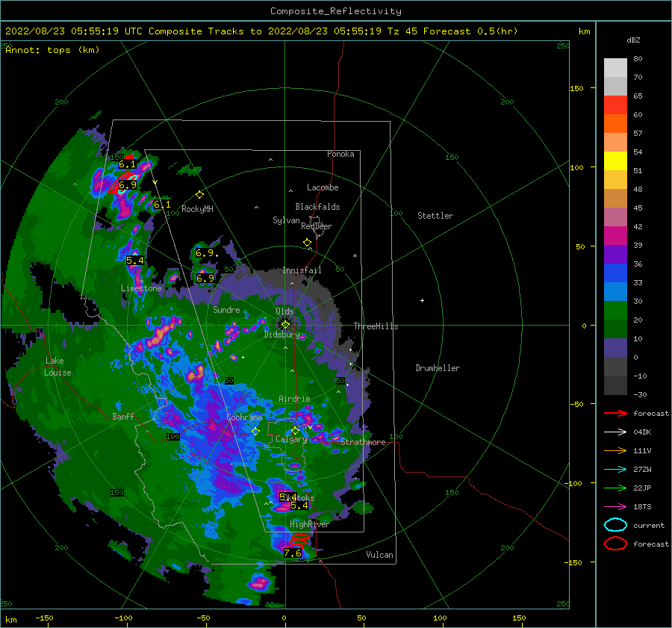Click the Blackfalds label on the map
Image resolution: width=672 pixels, height=628 pixels.
point(317,207)
